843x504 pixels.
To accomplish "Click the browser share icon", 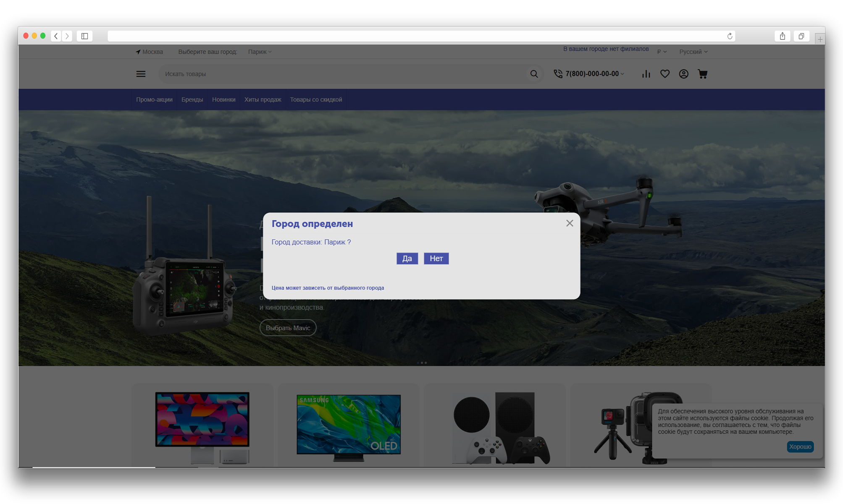I will click(x=783, y=36).
